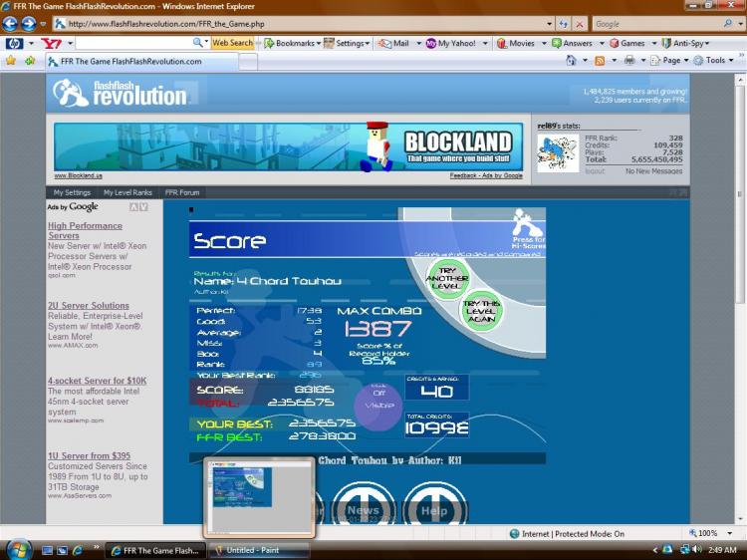Open High Performance Servers ad link
The image size is (747, 560).
click(x=85, y=230)
